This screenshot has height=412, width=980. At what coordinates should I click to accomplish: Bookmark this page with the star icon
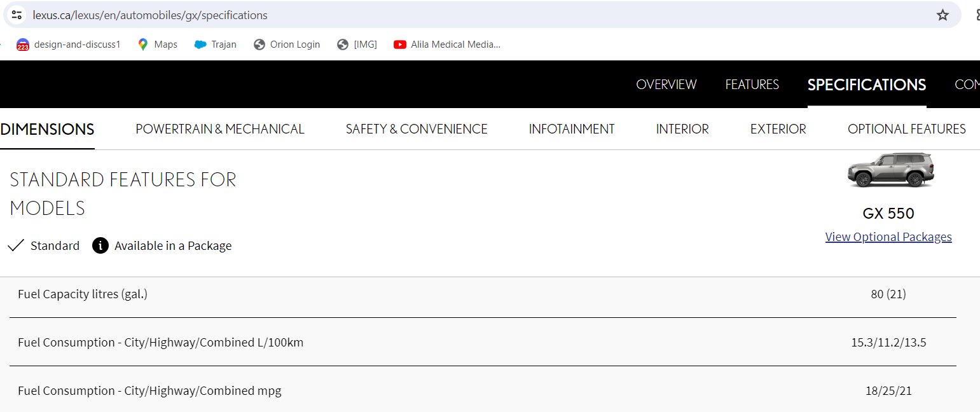(x=942, y=15)
